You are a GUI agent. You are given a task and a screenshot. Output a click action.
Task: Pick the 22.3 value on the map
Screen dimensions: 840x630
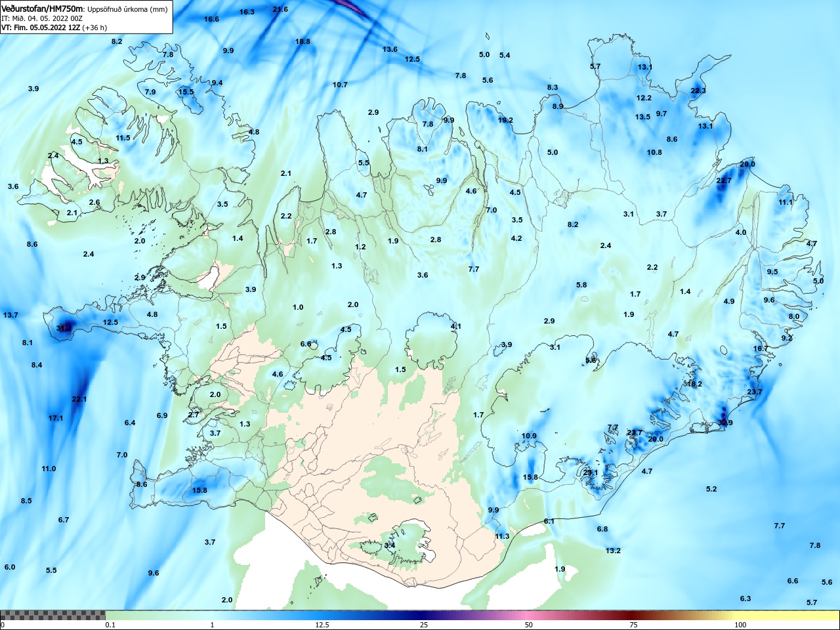[698, 91]
